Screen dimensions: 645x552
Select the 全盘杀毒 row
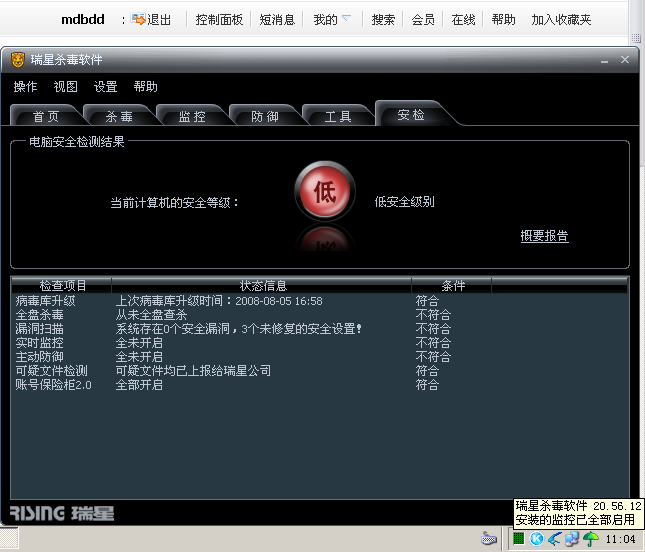click(x=320, y=315)
